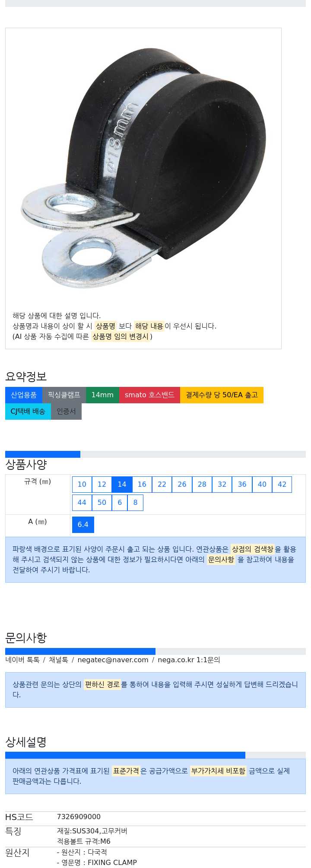Select size 42 option
The width and height of the screenshot is (311, 868).
click(282, 484)
